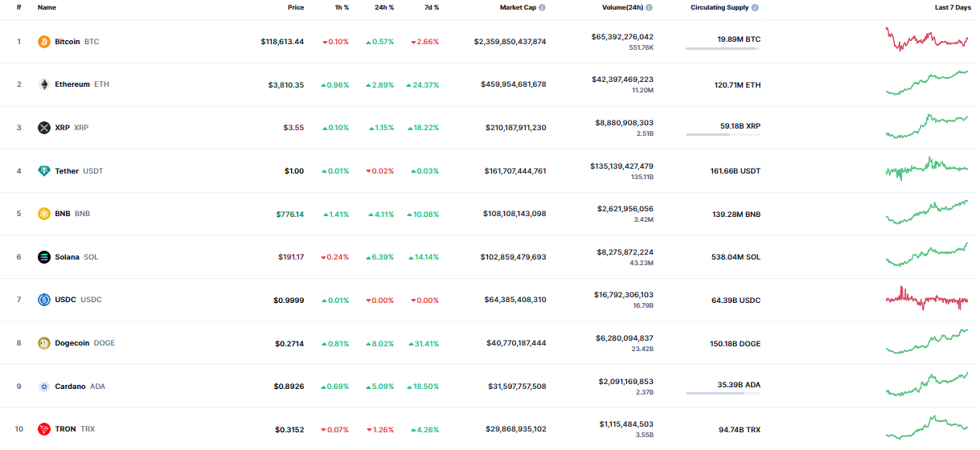
Task: Click Dogecoin 7d change 31.41%
Action: 424,344
